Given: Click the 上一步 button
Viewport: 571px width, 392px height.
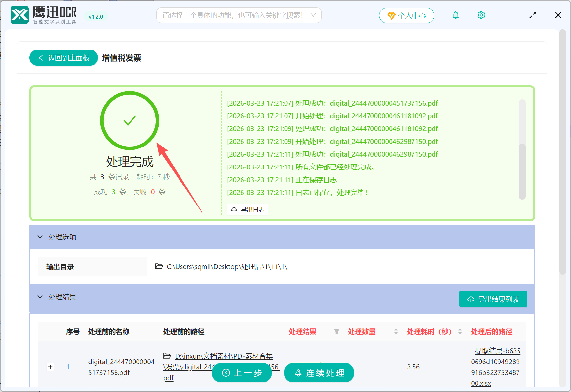Looking at the screenshot, I should (242, 373).
